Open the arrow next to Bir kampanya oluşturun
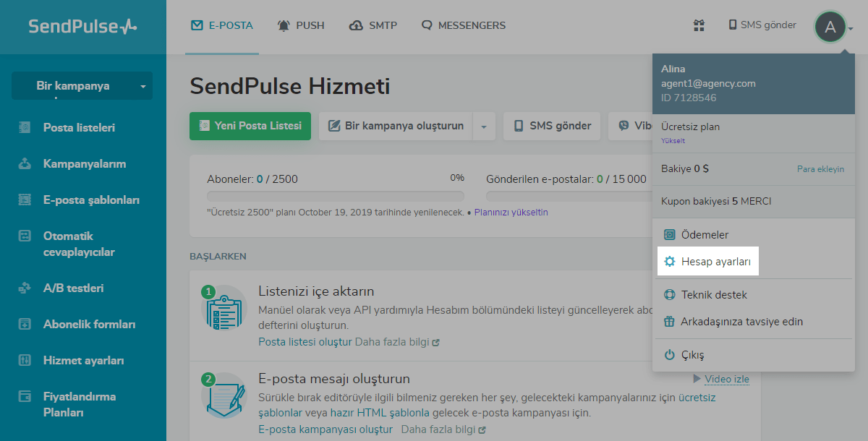The height and width of the screenshot is (441, 868). (x=484, y=126)
